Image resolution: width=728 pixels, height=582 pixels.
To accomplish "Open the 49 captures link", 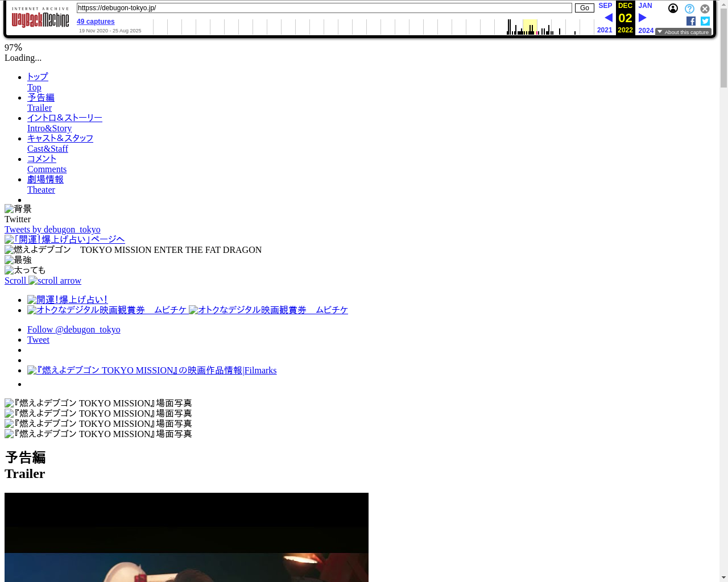I will pyautogui.click(x=96, y=22).
